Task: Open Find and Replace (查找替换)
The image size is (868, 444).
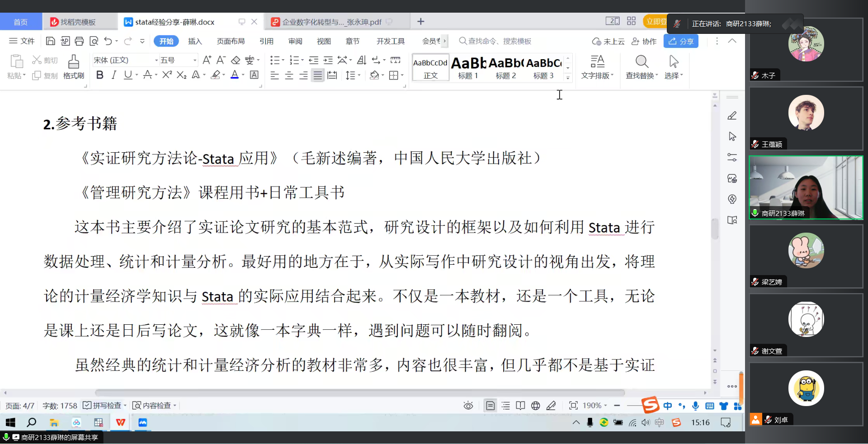Action: [x=642, y=66]
